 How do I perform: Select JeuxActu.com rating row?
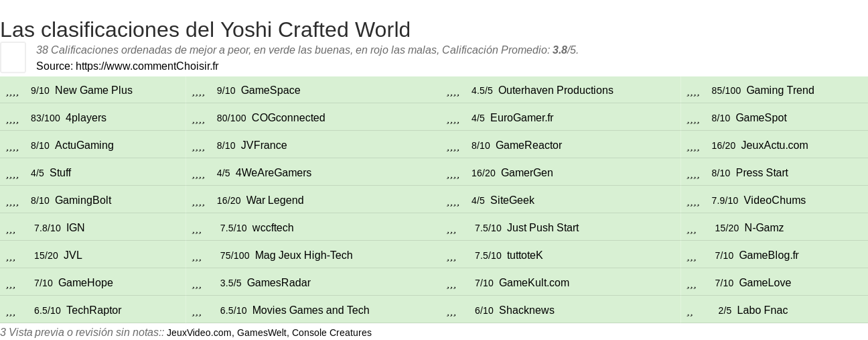pos(774,145)
